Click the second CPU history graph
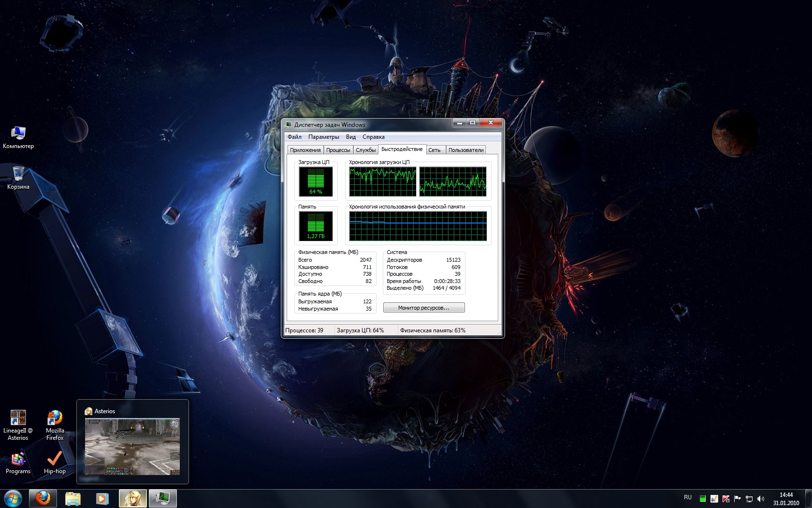This screenshot has height=508, width=812. 453,181
